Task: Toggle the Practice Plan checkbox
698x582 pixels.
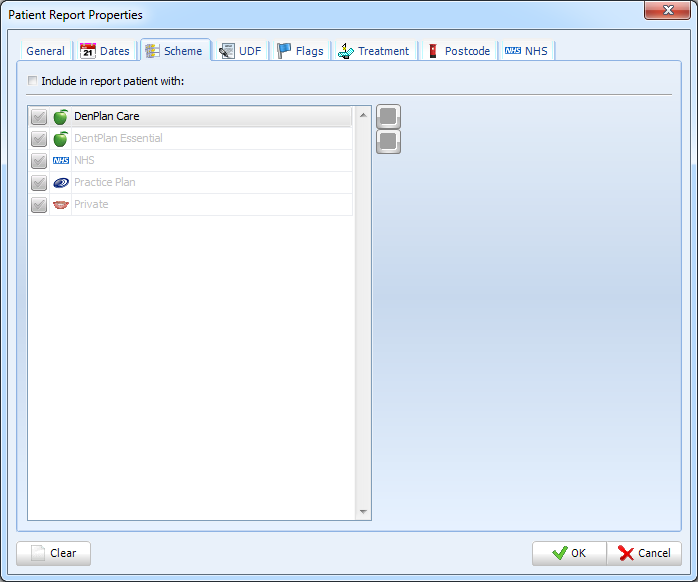Action: click(39, 183)
